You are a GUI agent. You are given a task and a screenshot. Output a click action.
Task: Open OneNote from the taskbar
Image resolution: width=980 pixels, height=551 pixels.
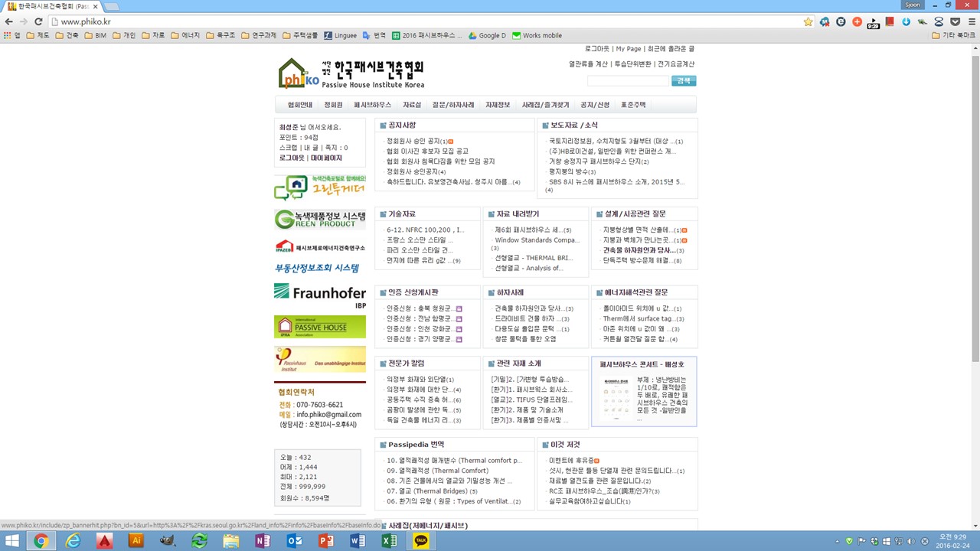pyautogui.click(x=263, y=541)
